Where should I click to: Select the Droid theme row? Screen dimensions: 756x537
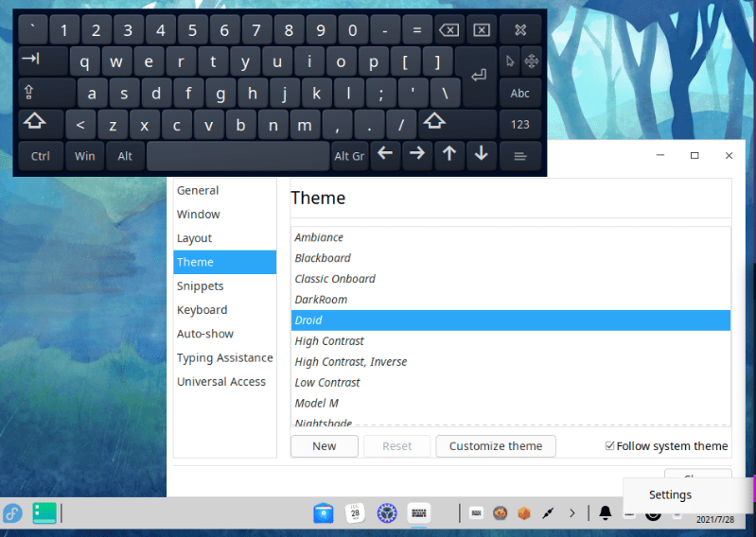(x=511, y=320)
